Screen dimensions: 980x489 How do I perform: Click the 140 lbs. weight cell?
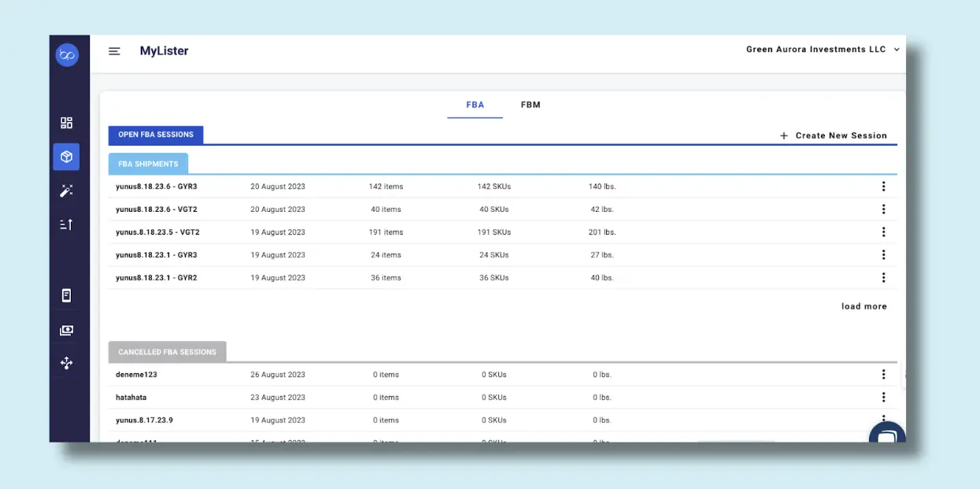click(x=602, y=187)
